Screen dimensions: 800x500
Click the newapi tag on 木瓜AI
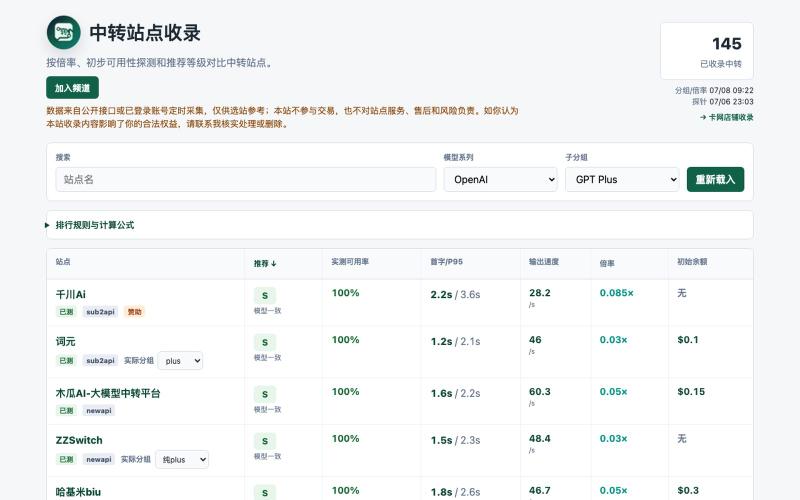click(98, 411)
